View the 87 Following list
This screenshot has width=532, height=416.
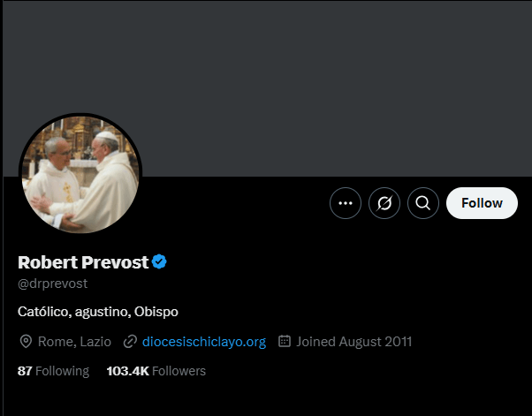(x=53, y=371)
